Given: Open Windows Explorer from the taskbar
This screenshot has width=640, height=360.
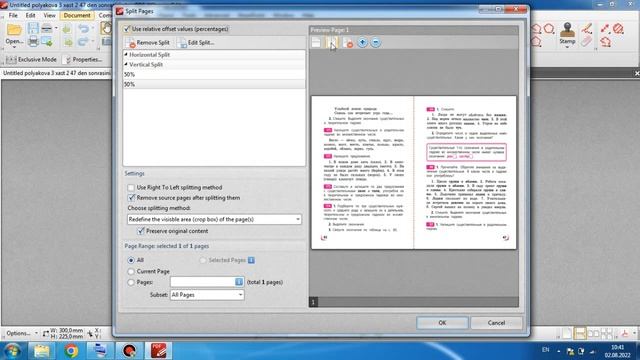Looking at the screenshot, I should point(42,351).
